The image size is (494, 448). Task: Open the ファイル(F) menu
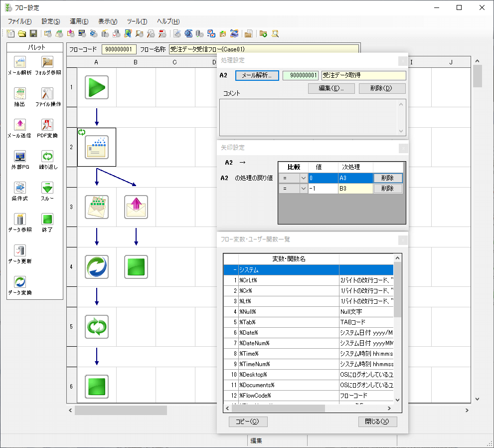coord(20,21)
